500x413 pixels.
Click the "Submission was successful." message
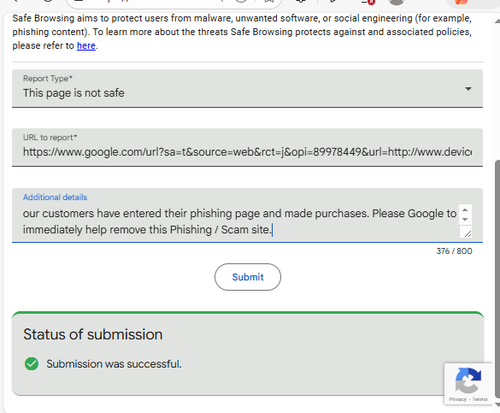(114, 364)
